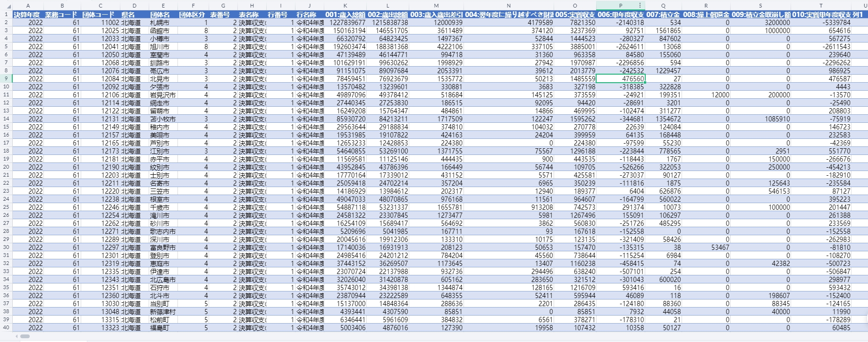Select the cell containing 苫小牧市
The image size is (868, 342).
pyautogui.click(x=163, y=119)
